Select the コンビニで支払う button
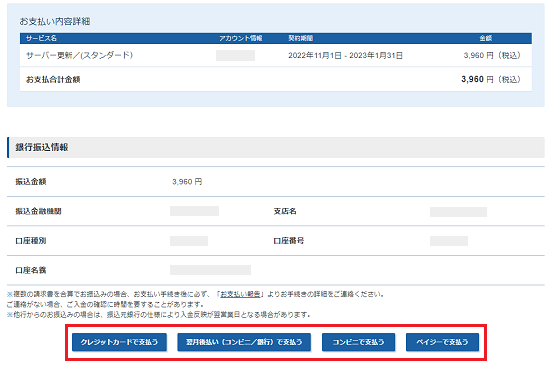Image resolution: width=550 pixels, height=368 pixels. [x=358, y=342]
